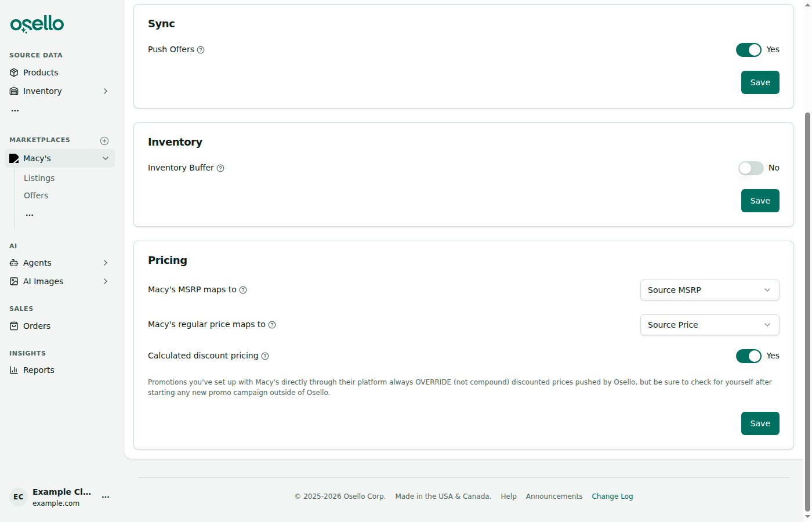Show help for Macy's MSRP maps to
This screenshot has width=812, height=522.
click(243, 290)
